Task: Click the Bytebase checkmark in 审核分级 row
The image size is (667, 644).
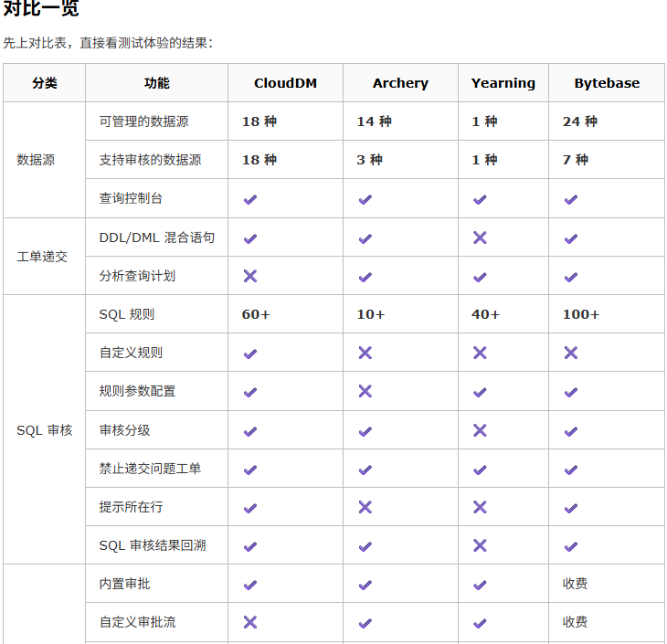Action: 571,431
